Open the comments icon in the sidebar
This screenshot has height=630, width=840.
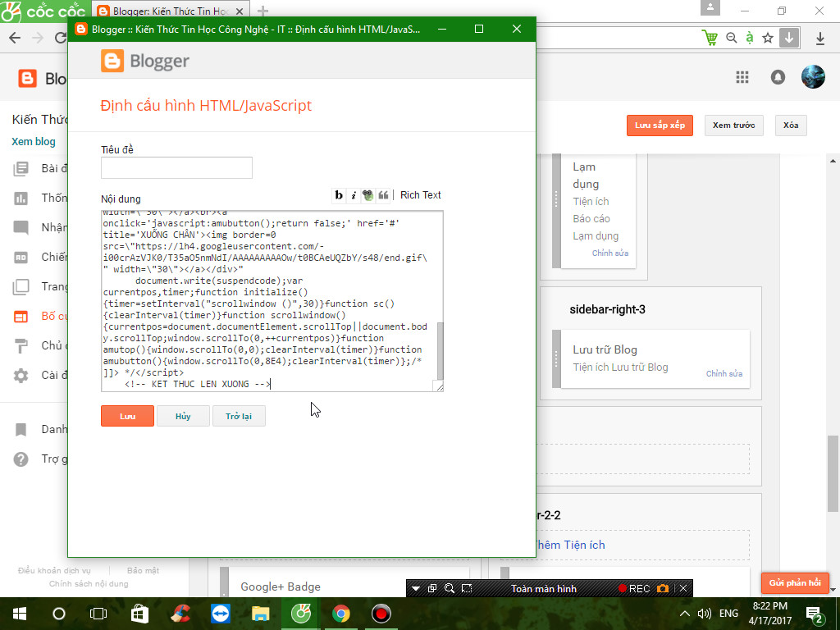21,228
